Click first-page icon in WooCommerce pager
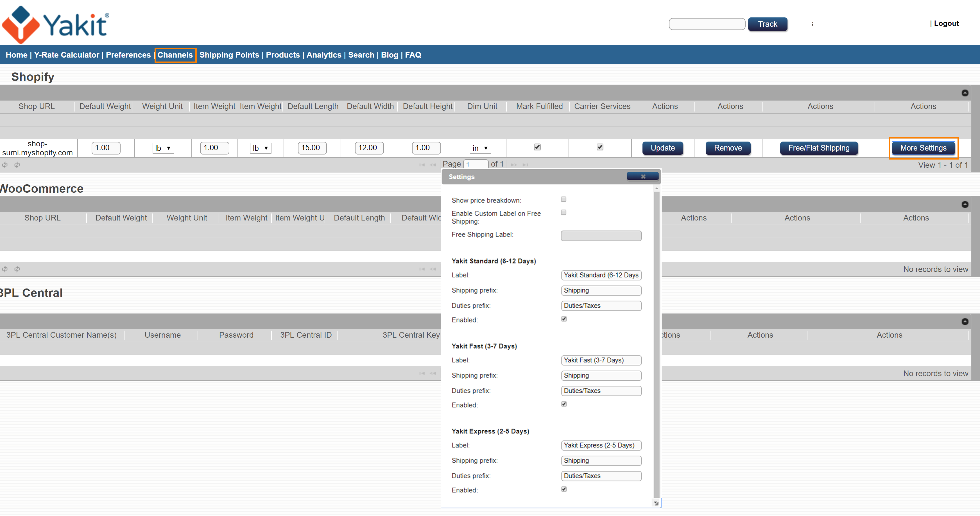This screenshot has height=516, width=980. point(422,269)
